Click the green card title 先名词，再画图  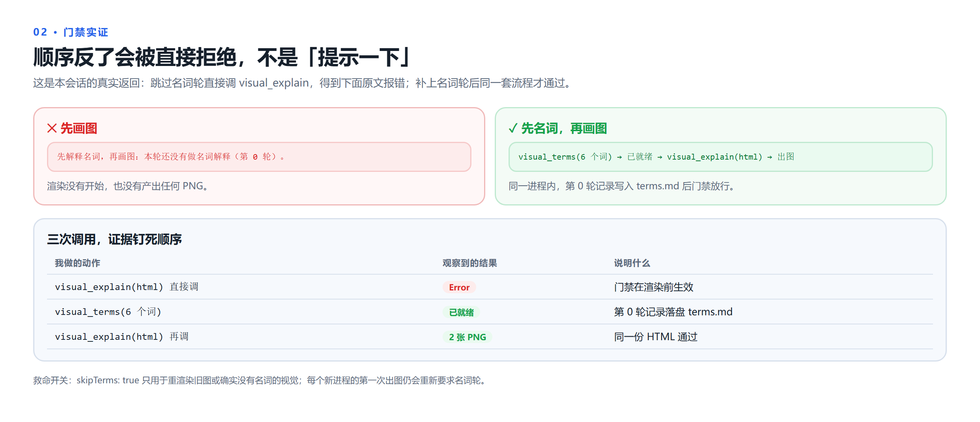(x=564, y=128)
